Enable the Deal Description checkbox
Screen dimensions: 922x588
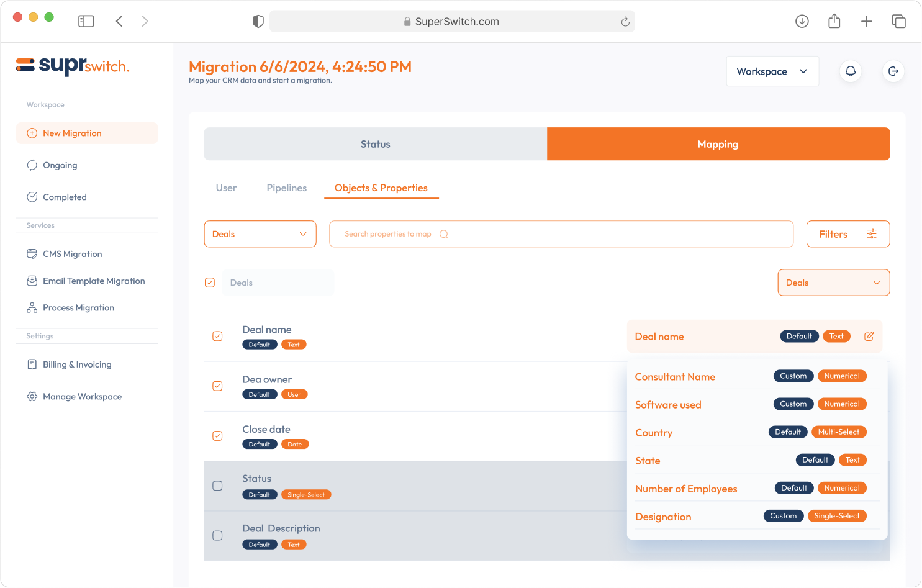tap(217, 535)
